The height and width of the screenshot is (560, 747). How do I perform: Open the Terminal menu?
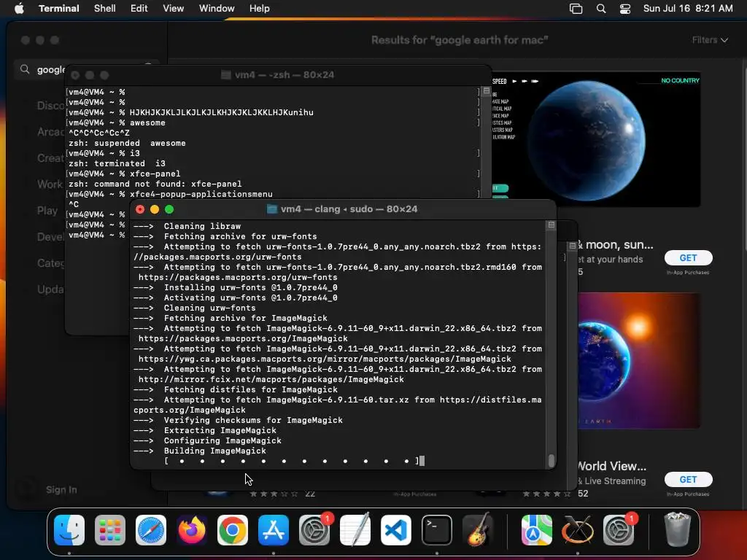point(59,8)
